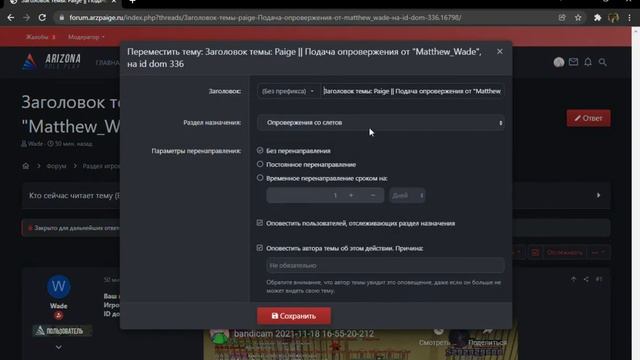Click the thread title input field
640x360 pixels.
point(412,91)
